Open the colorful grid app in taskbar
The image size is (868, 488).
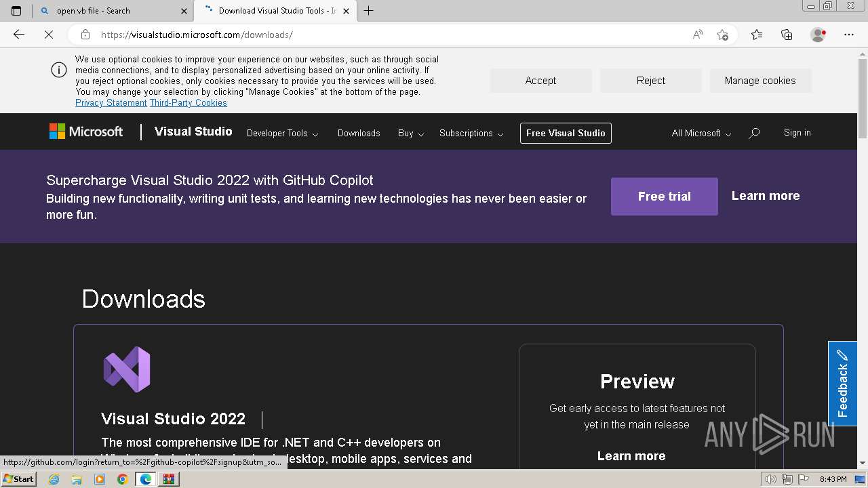[168, 479]
